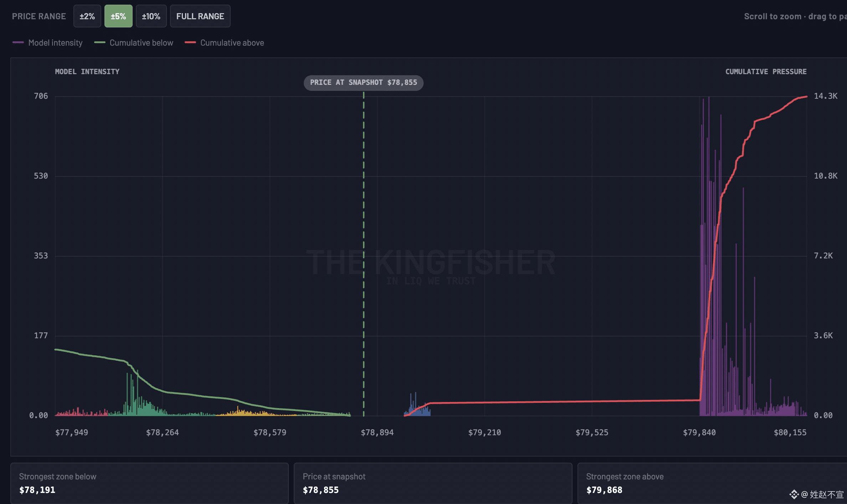Screen dimensions: 847x504
Task: Click the 353 left axis value
Action: (x=41, y=256)
